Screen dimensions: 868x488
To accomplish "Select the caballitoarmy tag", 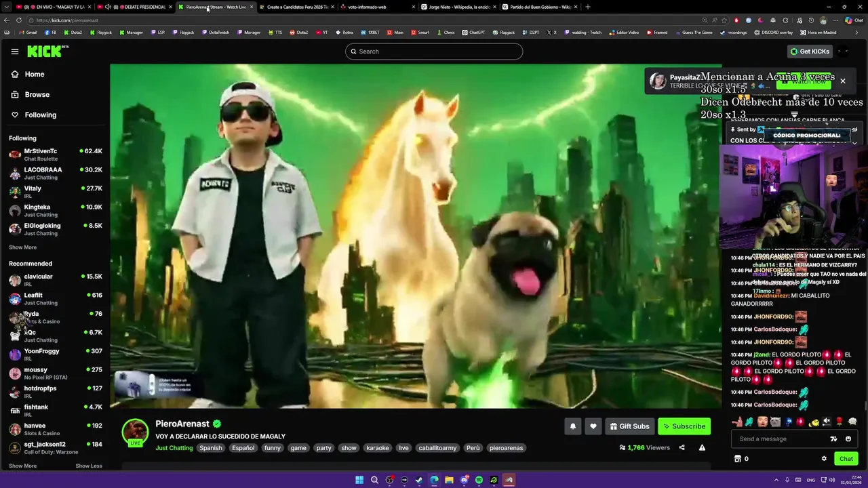I will point(437,448).
